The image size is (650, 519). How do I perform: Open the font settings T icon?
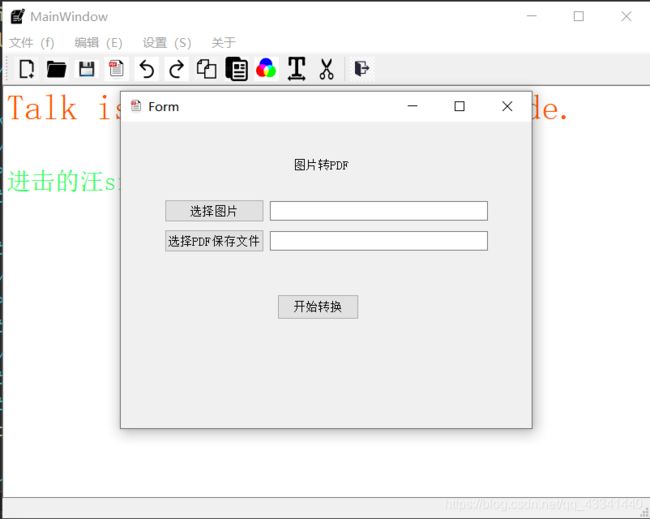coord(296,69)
